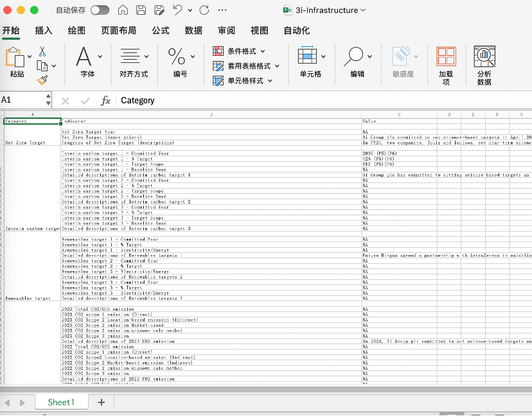Open 套用表格格式 format as table menu

[246, 65]
